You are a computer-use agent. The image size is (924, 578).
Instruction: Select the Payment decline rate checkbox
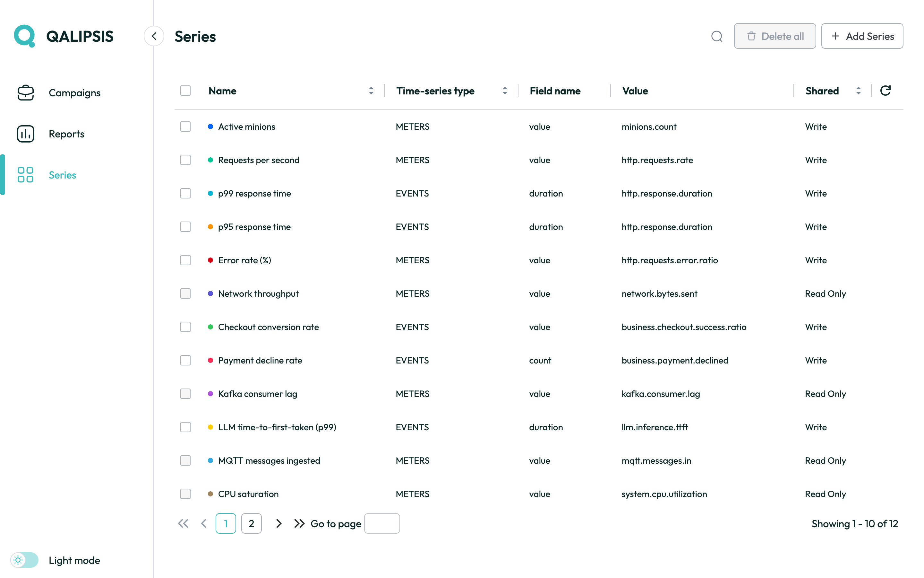coord(185,360)
